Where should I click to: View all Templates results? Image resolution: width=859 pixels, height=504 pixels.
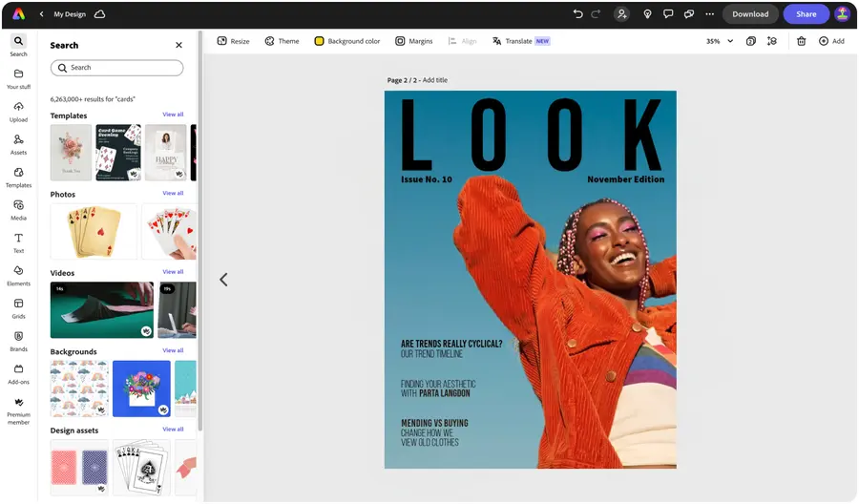pos(173,115)
